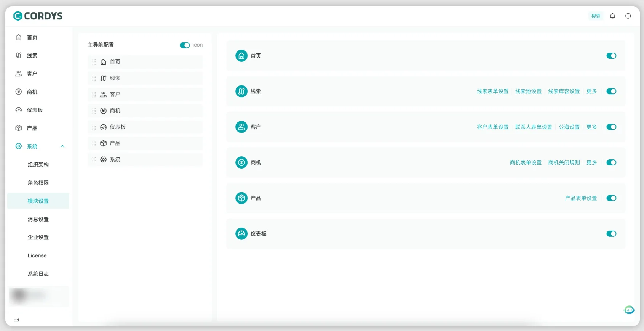
Task: Click the info circle icon in header
Action: (628, 16)
